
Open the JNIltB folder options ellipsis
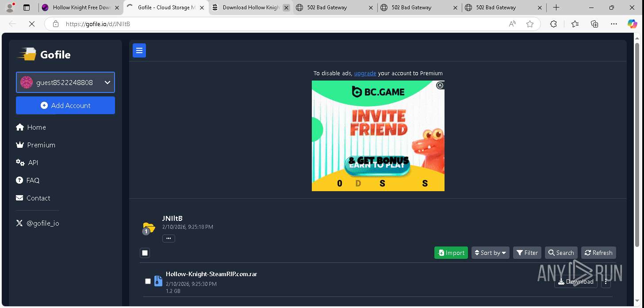[169, 239]
